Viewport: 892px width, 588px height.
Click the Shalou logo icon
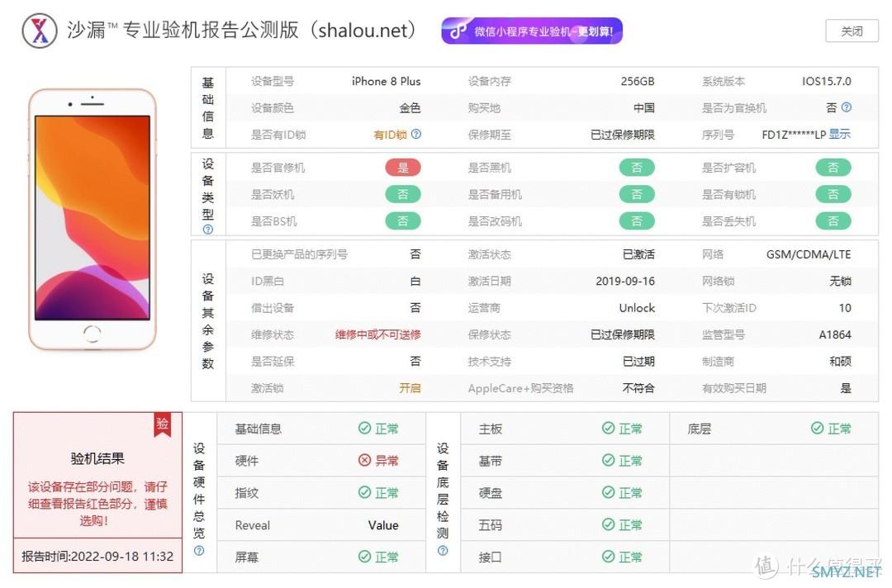[x=40, y=30]
